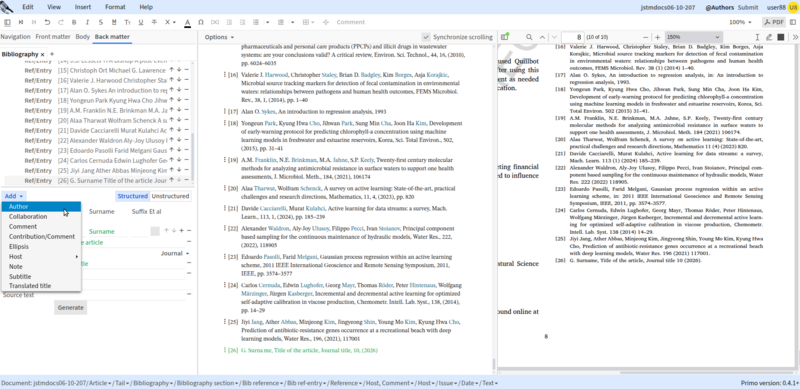This screenshot has width=800, height=389.
Task: Toggle the left sidebar panel icon
Action: pyautogui.click(x=7, y=22)
